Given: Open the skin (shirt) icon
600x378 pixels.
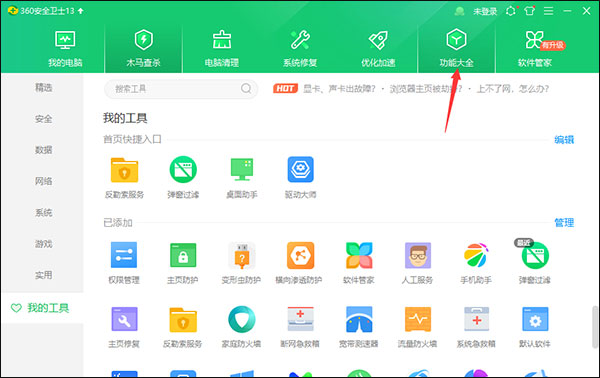Looking at the screenshot, I should coord(530,11).
